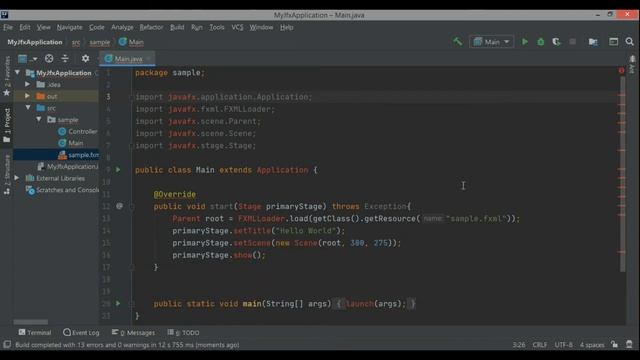Click the src breadcrumb in navigation bar
The width and height of the screenshot is (640, 360).
pyautogui.click(x=76, y=42)
